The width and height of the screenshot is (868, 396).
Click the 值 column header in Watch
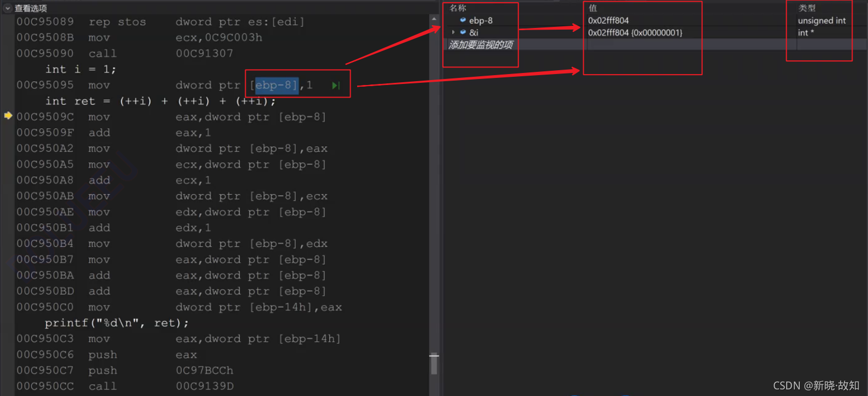tap(593, 8)
